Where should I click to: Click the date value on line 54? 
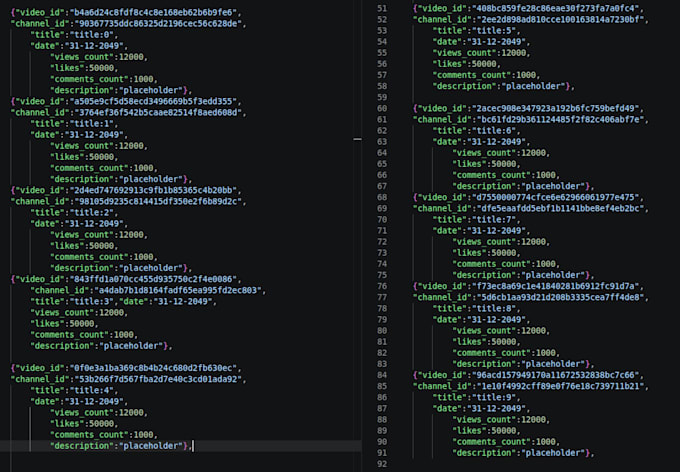497,42
